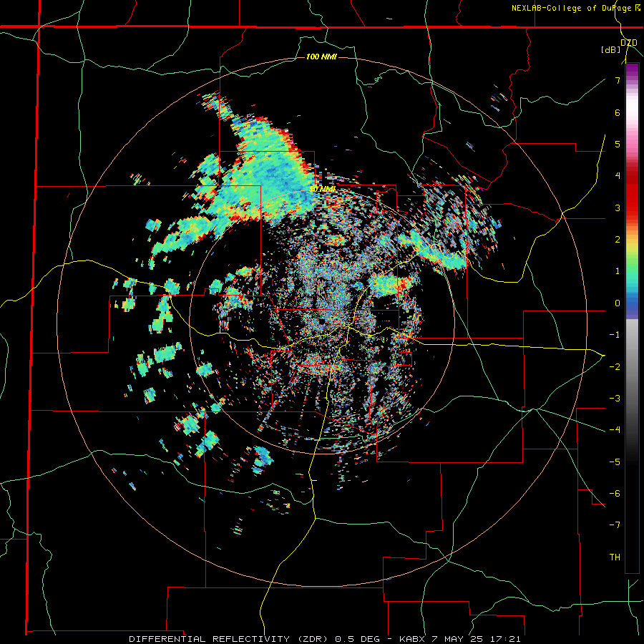
Task: Pick the -4 scale label
Action: click(x=615, y=430)
